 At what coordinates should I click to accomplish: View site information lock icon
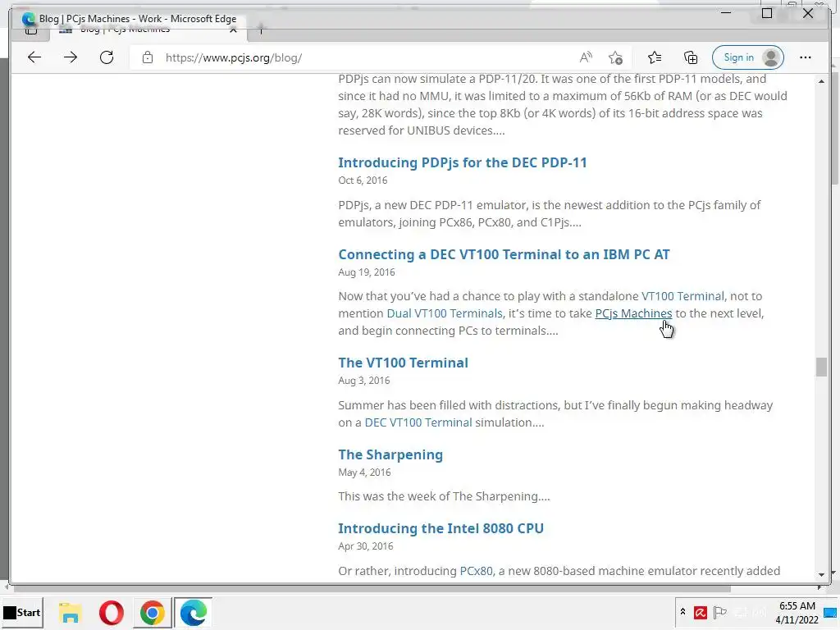pyautogui.click(x=148, y=57)
